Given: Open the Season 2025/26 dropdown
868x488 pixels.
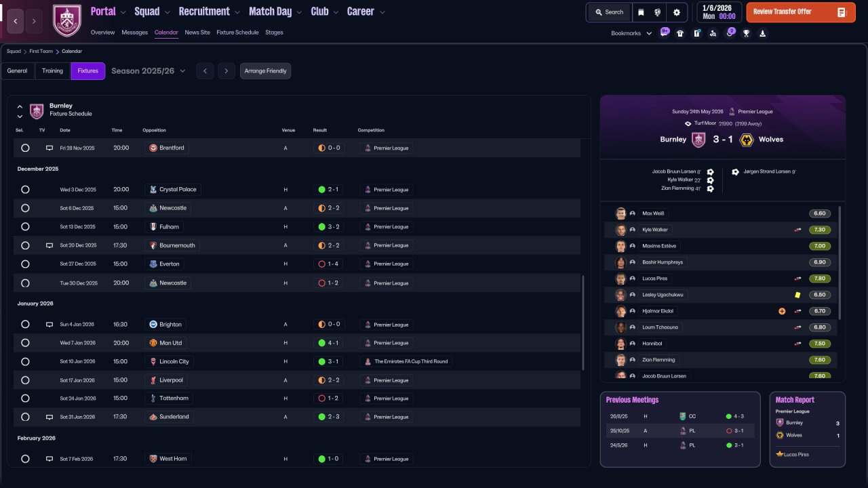Looking at the screenshot, I should tap(149, 71).
